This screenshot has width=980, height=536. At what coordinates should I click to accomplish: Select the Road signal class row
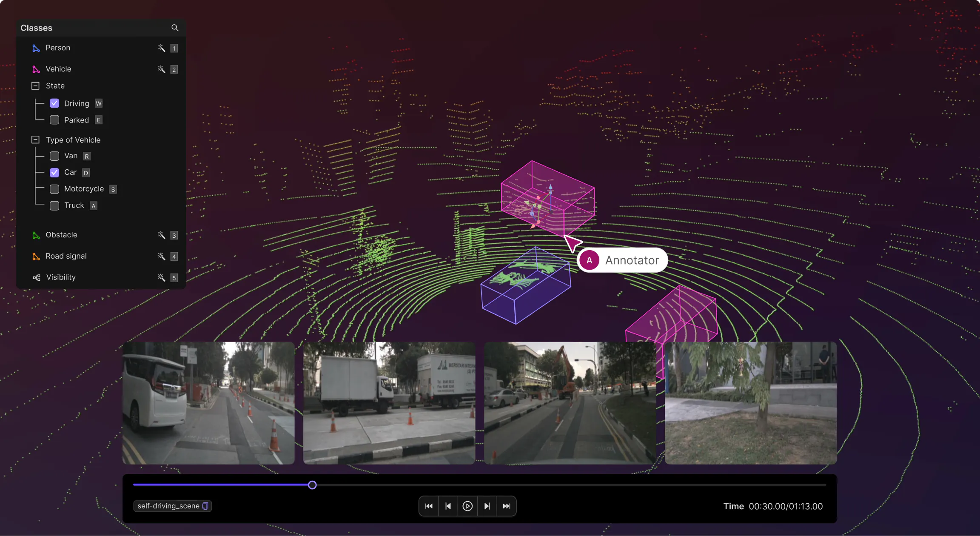click(101, 256)
